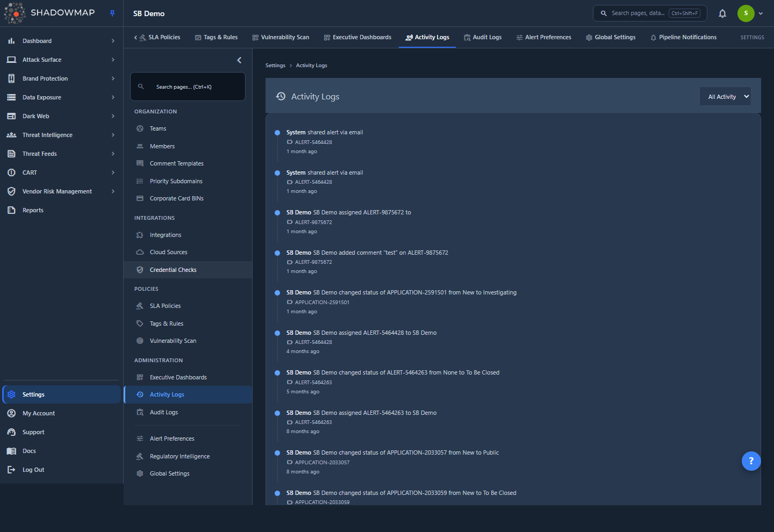Image resolution: width=774 pixels, height=532 pixels.
Task: Switch to the Alert Preferences tab
Action: [543, 38]
